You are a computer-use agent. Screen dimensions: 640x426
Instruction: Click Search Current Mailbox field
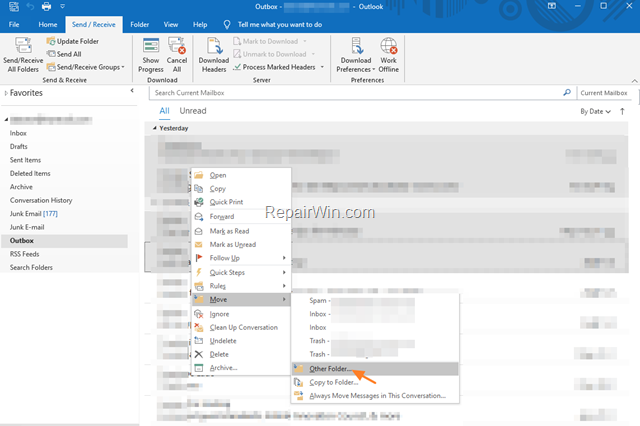click(x=355, y=93)
